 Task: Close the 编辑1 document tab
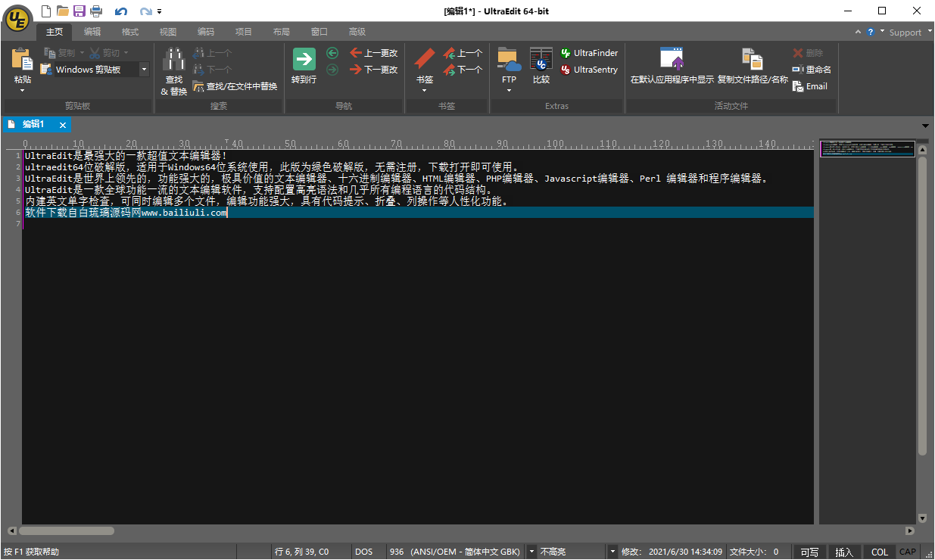(x=63, y=125)
